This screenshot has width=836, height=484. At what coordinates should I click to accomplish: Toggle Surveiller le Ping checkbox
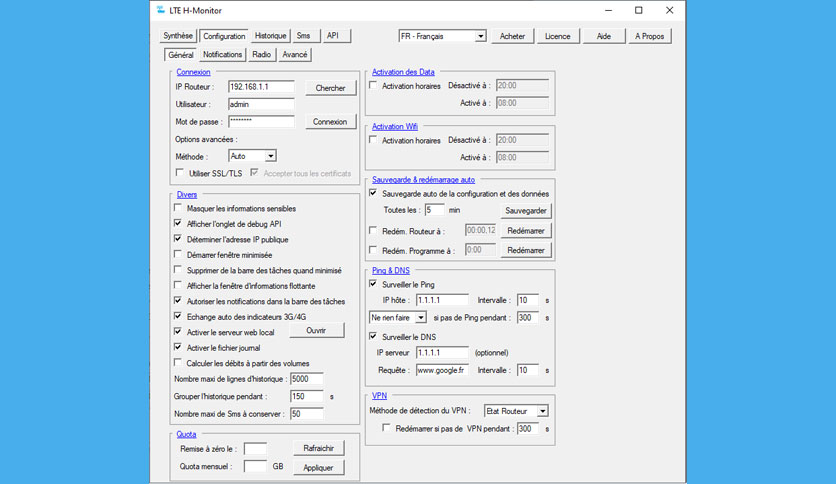point(373,284)
